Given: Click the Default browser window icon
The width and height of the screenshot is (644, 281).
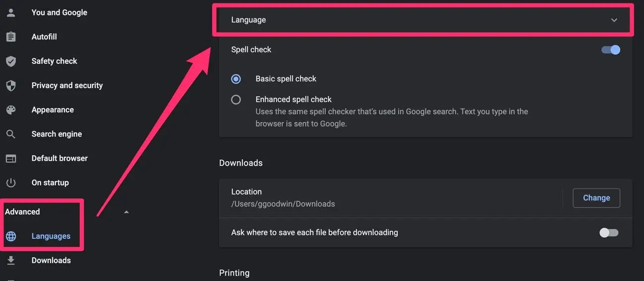Looking at the screenshot, I should tap(11, 158).
